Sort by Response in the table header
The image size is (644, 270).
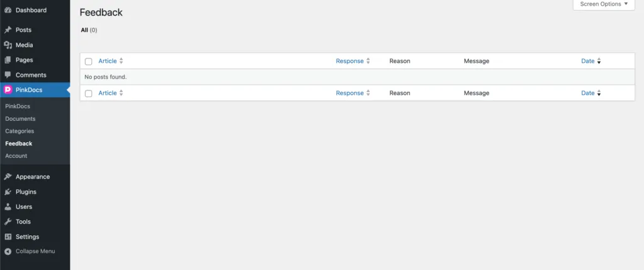click(x=350, y=61)
